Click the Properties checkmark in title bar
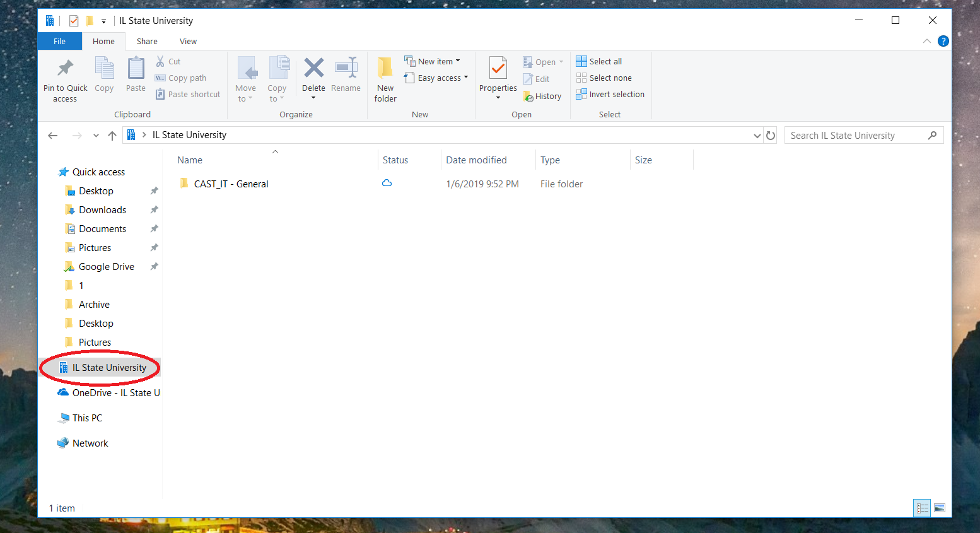Screen dimensions: 980x533 point(74,20)
